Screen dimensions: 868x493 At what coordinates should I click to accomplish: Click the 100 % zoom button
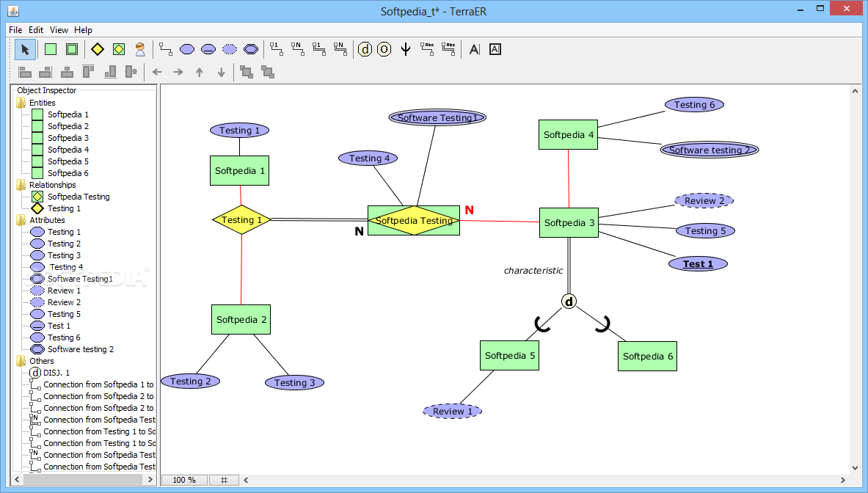[x=184, y=480]
